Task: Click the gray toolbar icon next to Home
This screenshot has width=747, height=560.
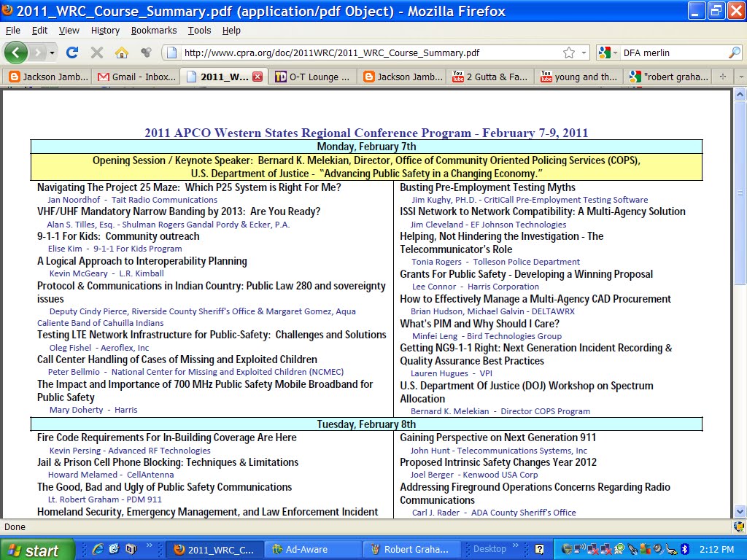Action: click(x=146, y=52)
